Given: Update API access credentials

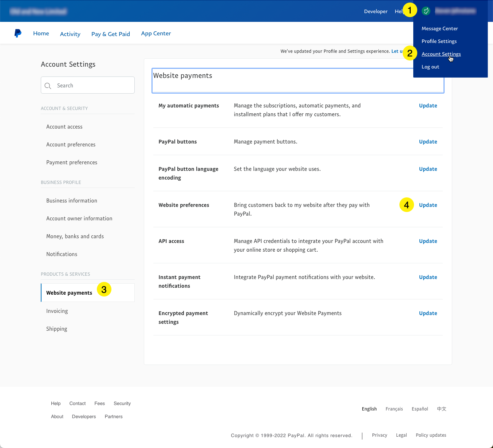Looking at the screenshot, I should 428,241.
